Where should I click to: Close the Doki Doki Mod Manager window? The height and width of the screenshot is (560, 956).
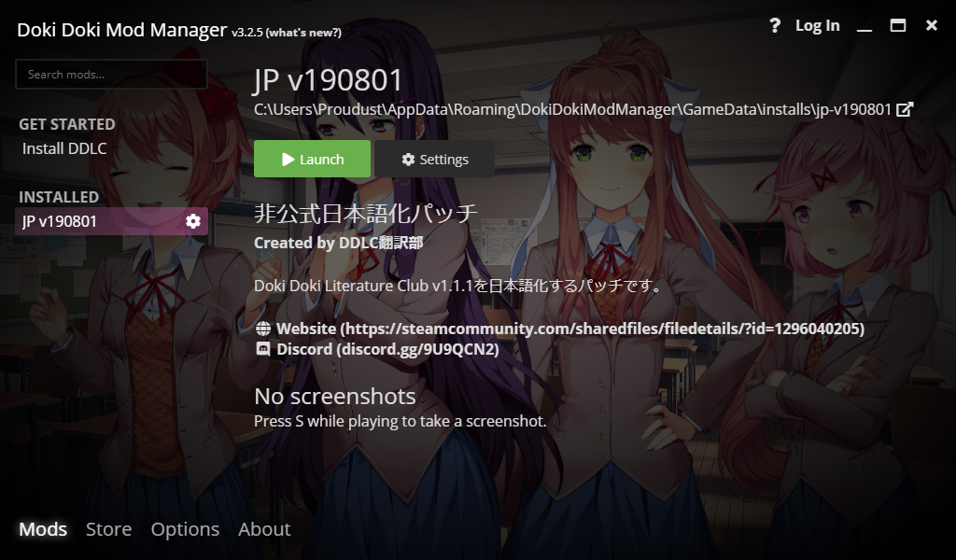click(932, 25)
